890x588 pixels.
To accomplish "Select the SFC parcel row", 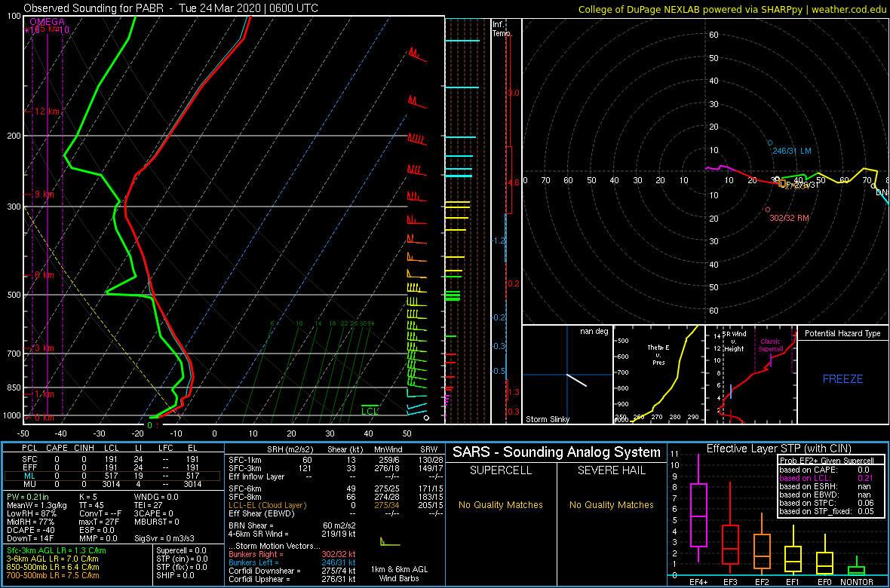I will 112,458.
